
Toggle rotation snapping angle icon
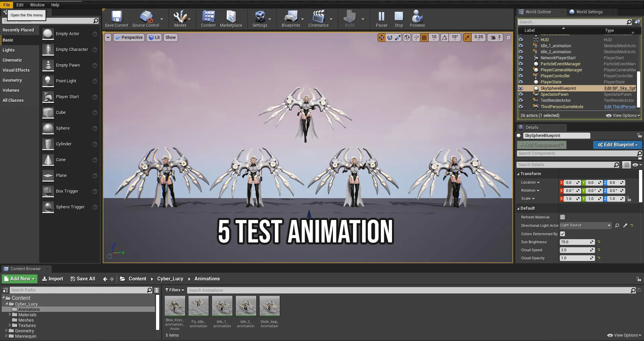444,38
